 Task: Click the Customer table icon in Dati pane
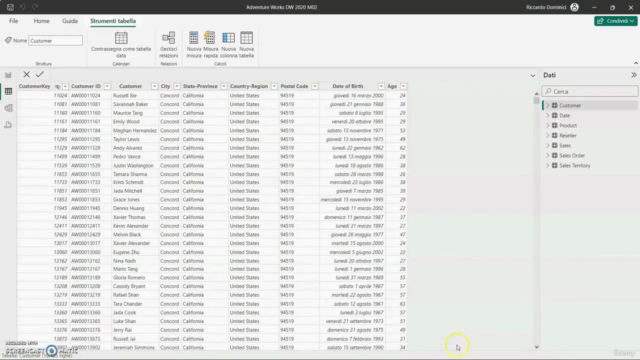click(555, 105)
